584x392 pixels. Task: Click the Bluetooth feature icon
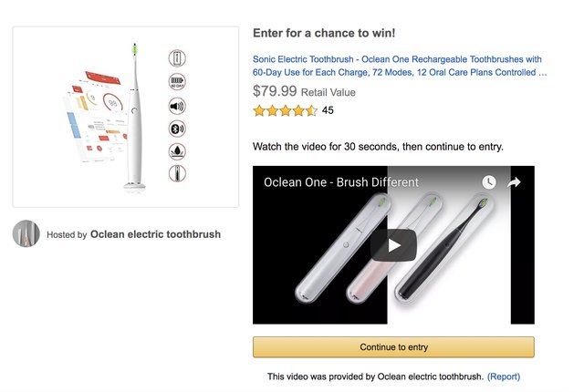pos(177,129)
